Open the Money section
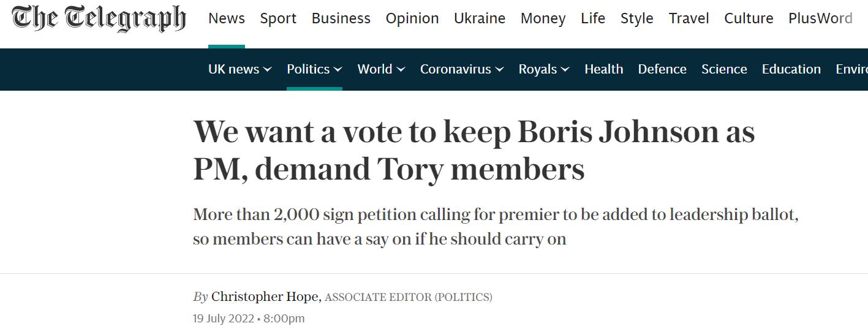Viewport: 868px width, 334px height. coord(543,18)
